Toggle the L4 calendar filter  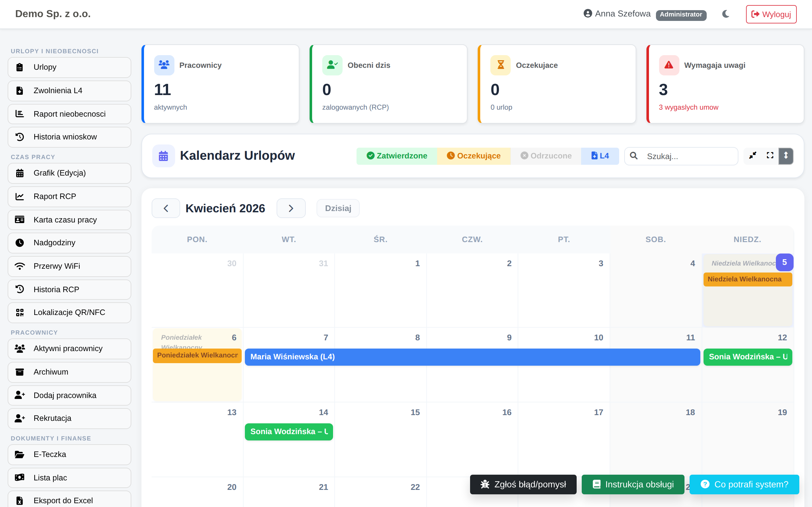(x=599, y=156)
